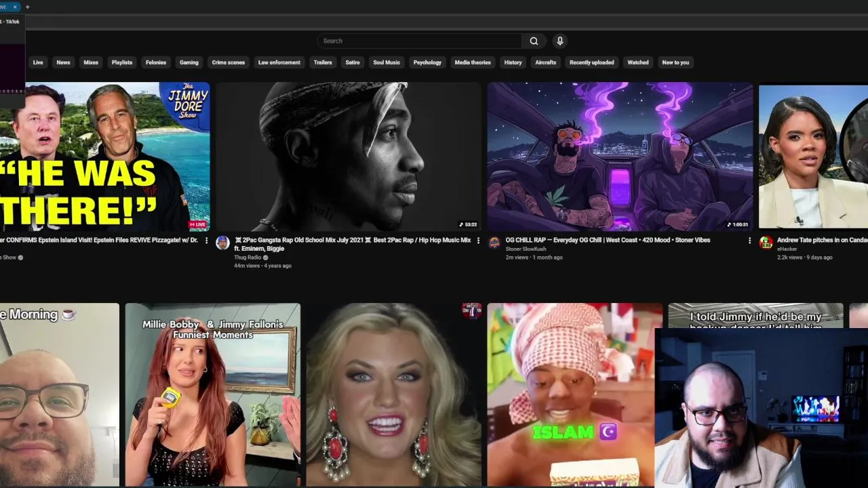Image resolution: width=868 pixels, height=488 pixels.
Task: Select the Media theories filter chip
Action: [473, 62]
